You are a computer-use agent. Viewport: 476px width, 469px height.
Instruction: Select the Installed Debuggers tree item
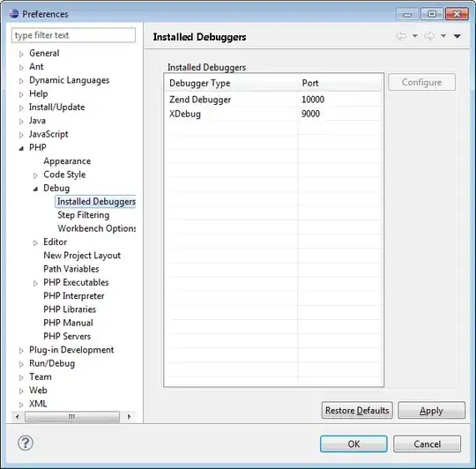click(x=96, y=202)
